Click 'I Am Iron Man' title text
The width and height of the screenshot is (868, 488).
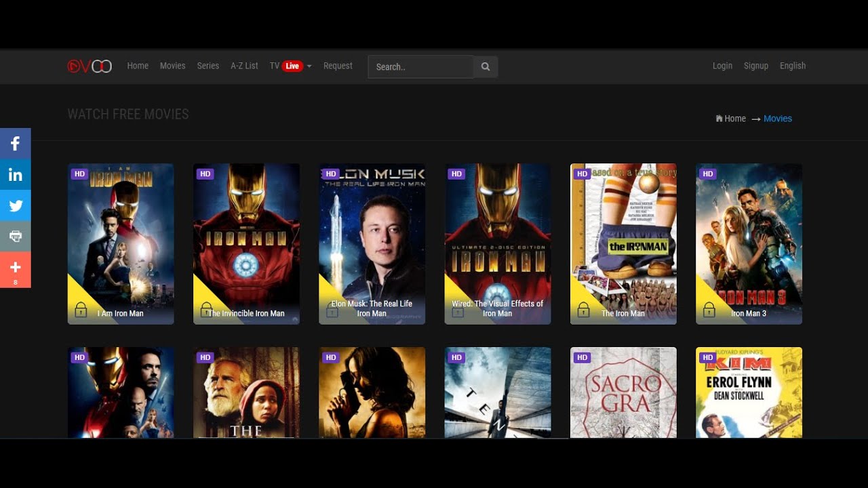121,314
